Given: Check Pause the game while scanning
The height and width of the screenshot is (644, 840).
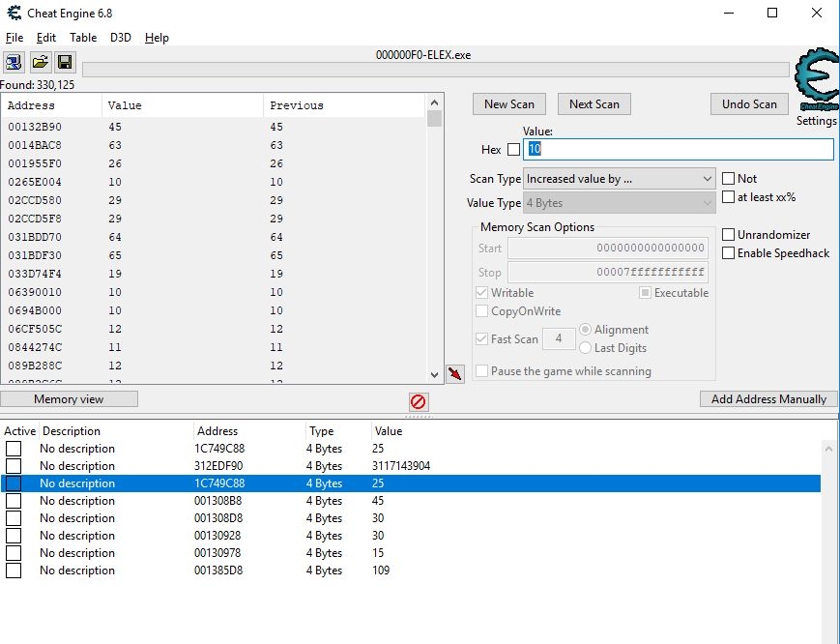Looking at the screenshot, I should point(481,371).
